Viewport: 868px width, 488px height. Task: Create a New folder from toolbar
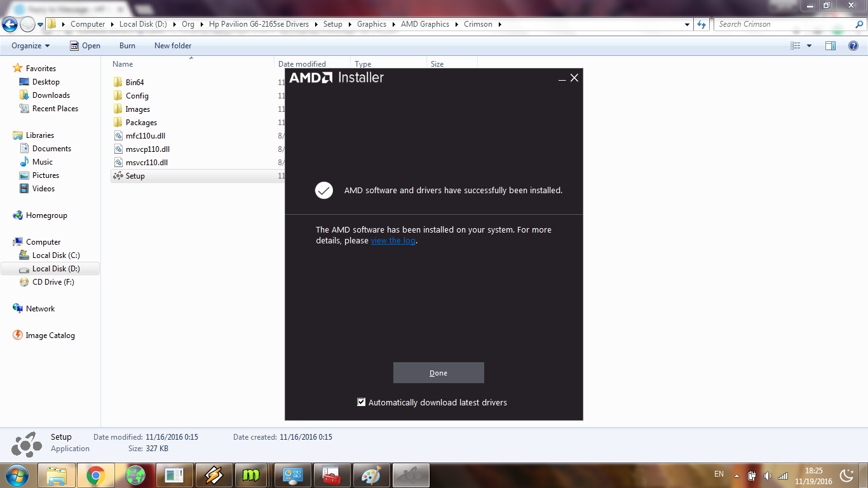[x=173, y=46]
